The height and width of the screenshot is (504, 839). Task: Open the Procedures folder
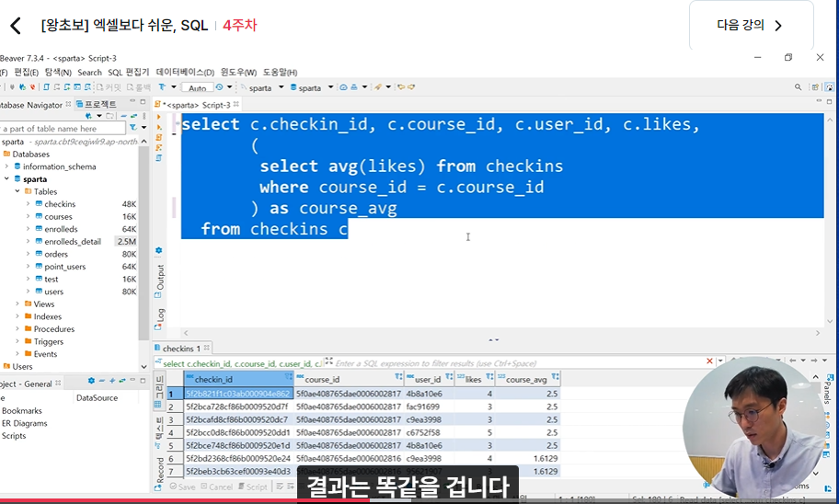54,329
